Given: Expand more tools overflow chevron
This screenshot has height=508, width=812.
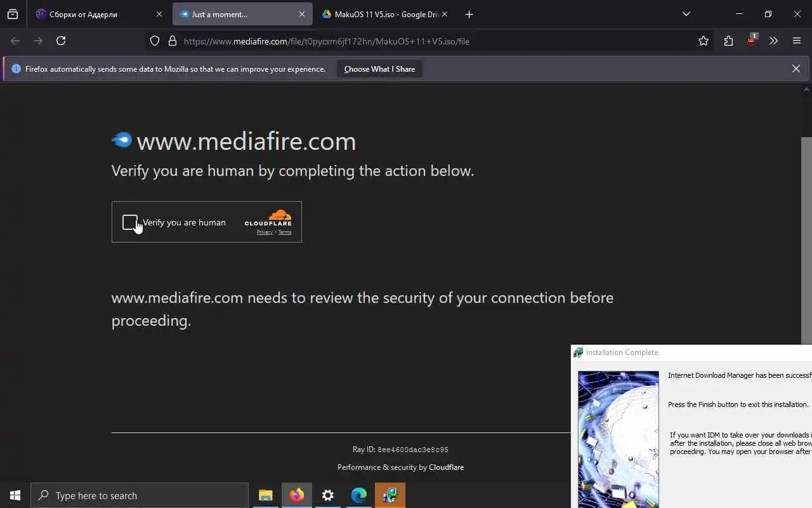Looking at the screenshot, I should point(773,41).
